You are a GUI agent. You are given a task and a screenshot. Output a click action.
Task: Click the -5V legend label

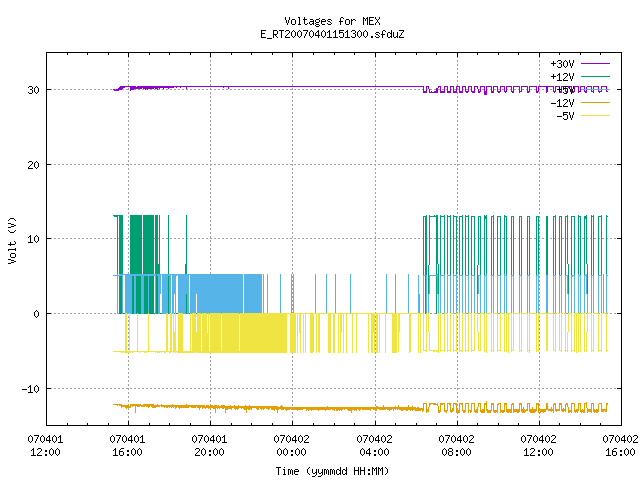coord(565,116)
